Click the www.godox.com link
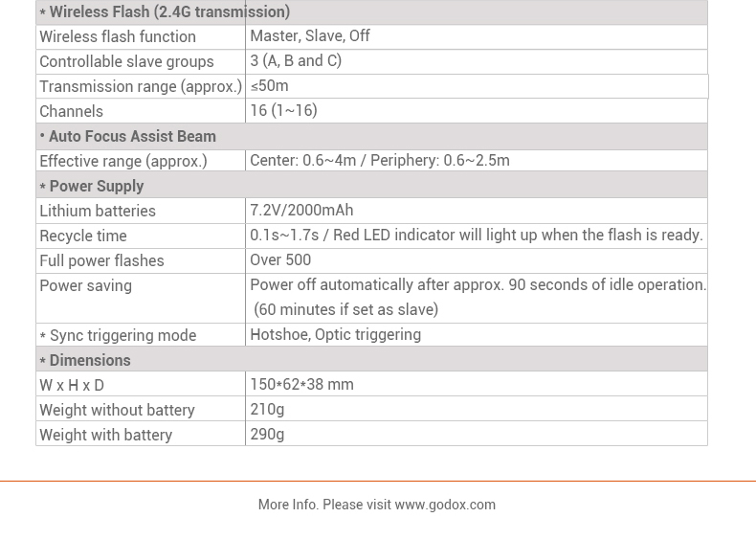The height and width of the screenshot is (540, 756). coord(445,505)
